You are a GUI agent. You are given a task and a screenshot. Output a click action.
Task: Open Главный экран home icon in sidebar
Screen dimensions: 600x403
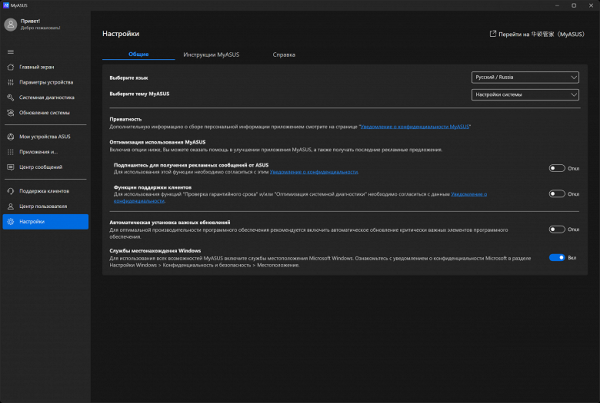tap(10, 67)
